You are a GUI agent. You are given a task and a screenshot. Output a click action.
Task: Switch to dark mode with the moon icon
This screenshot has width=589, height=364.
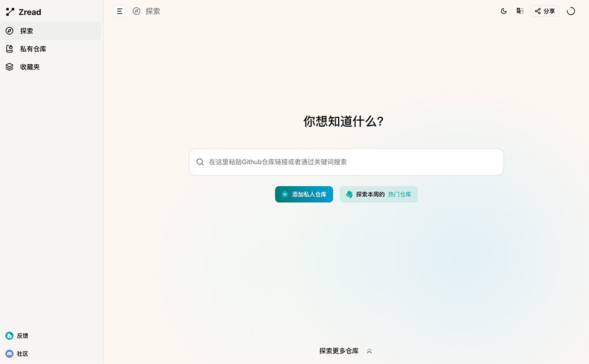pos(504,11)
